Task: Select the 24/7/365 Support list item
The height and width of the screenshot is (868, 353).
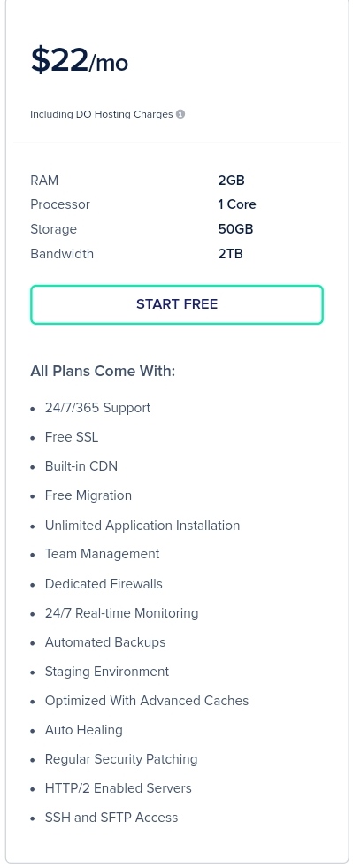Action: [97, 408]
